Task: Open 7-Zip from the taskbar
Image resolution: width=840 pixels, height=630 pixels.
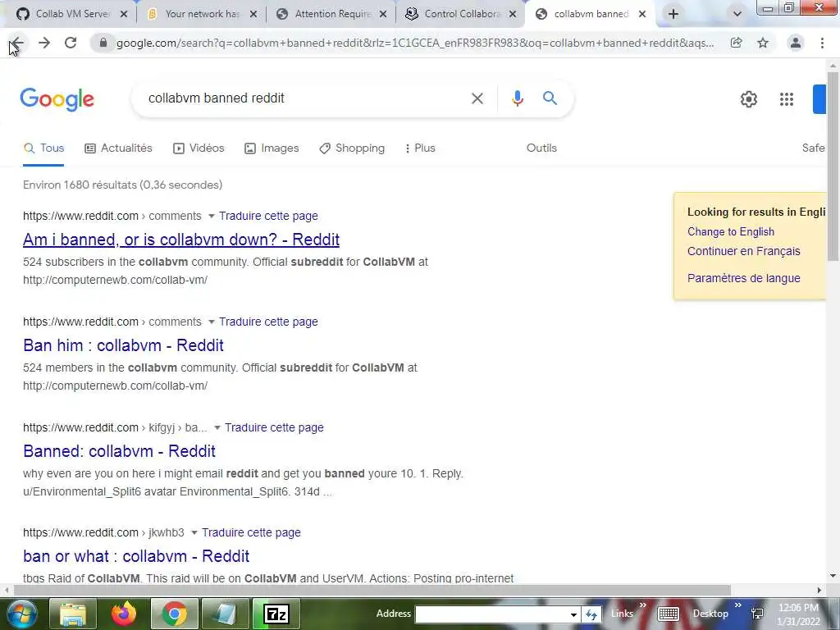Action: (276, 614)
